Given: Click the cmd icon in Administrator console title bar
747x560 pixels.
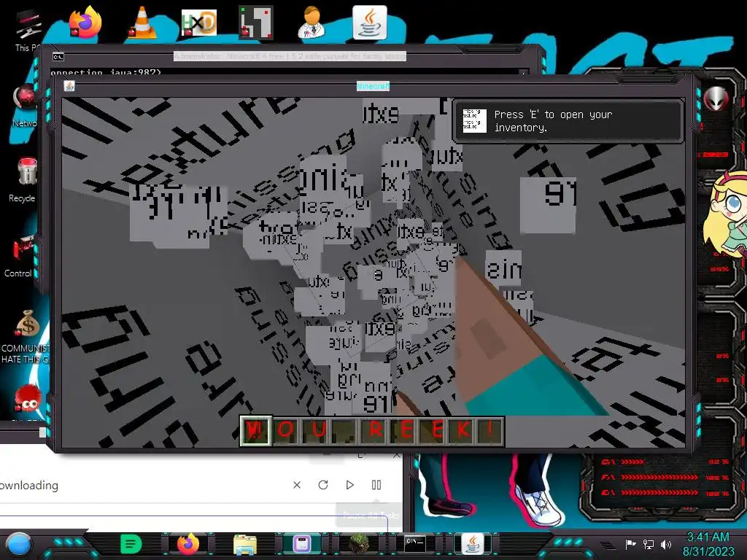Looking at the screenshot, I should pyautogui.click(x=58, y=57).
